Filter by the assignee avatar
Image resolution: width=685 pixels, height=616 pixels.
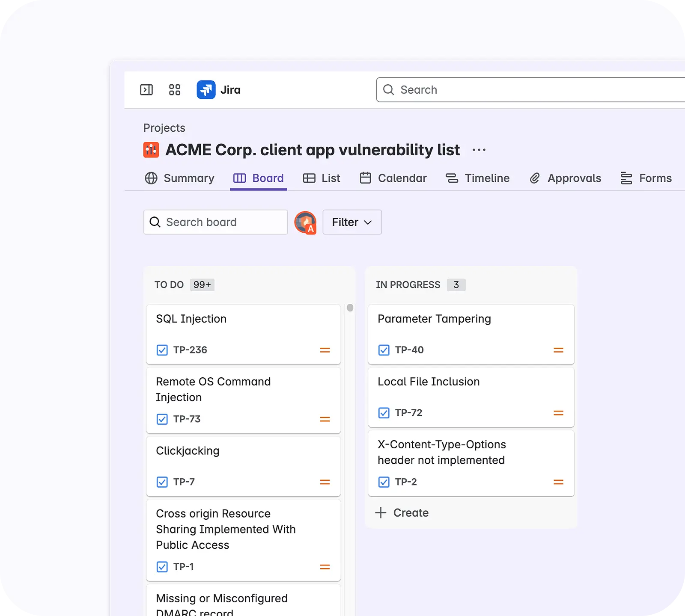point(305,222)
